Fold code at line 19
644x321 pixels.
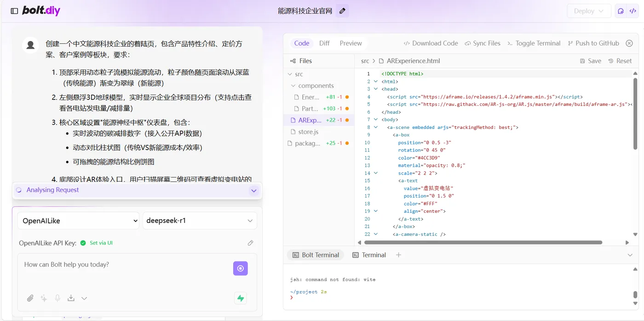tap(376, 211)
